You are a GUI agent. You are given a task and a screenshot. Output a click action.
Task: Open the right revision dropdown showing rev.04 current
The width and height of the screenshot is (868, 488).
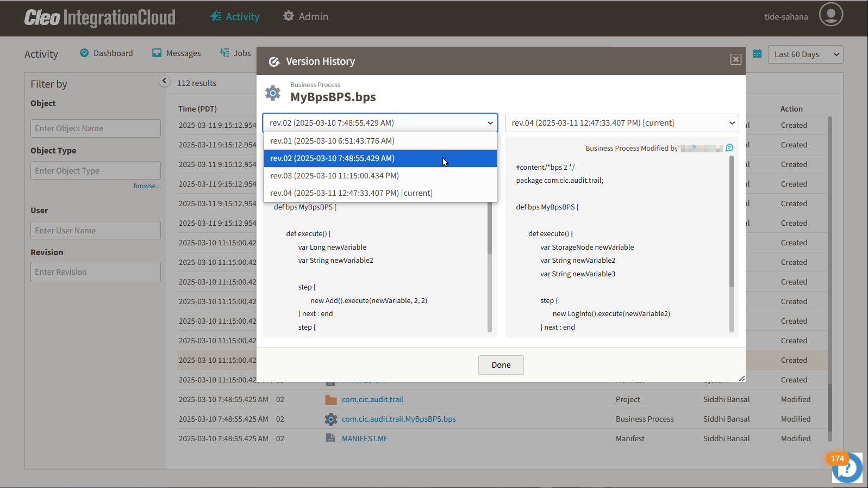[x=622, y=123]
